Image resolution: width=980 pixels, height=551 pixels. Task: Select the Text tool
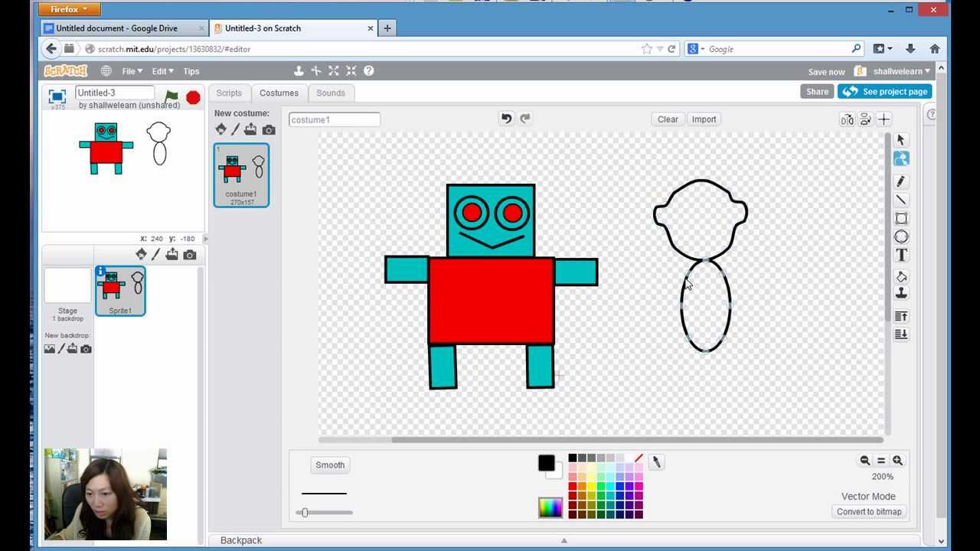pos(901,255)
